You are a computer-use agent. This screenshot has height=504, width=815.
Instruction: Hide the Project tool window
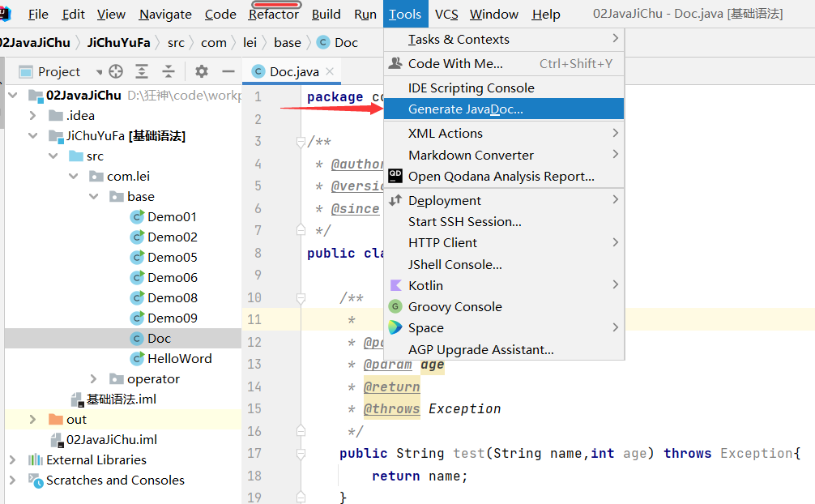[228, 71]
